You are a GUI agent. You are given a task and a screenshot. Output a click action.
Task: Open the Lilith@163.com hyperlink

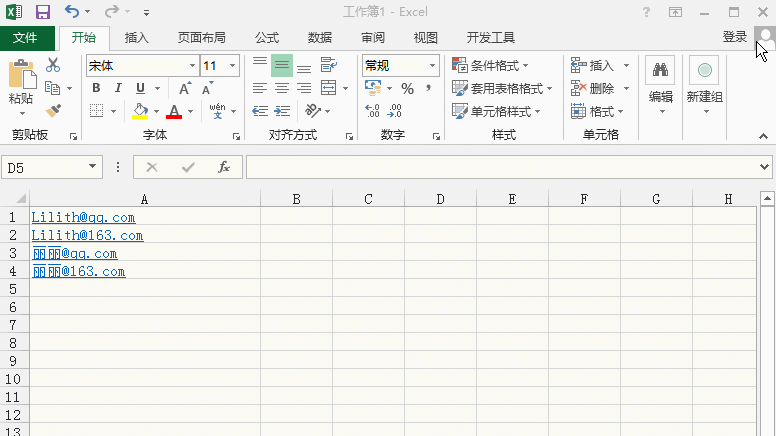(x=87, y=235)
